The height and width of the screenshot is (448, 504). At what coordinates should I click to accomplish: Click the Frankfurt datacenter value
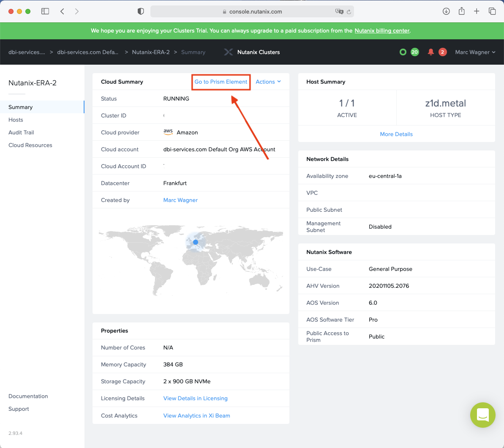[175, 183]
